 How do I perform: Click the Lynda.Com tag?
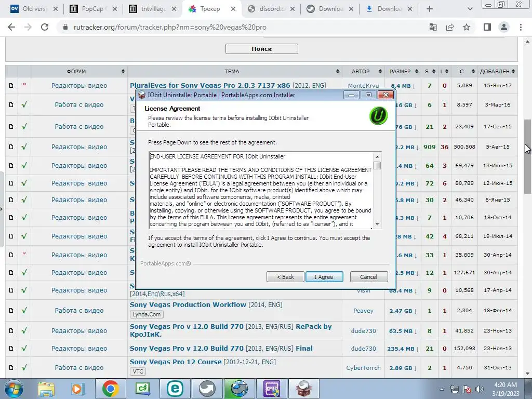[147, 314]
